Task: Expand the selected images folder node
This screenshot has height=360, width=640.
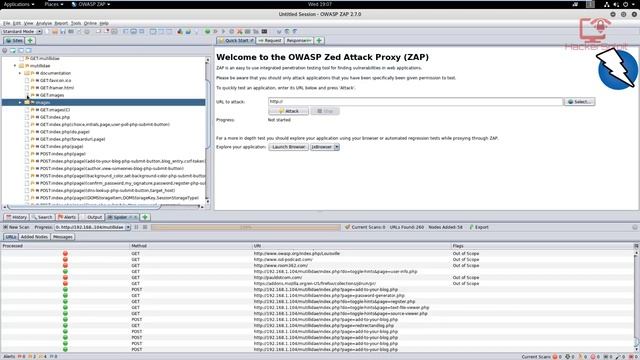Action: pyautogui.click(x=20, y=102)
